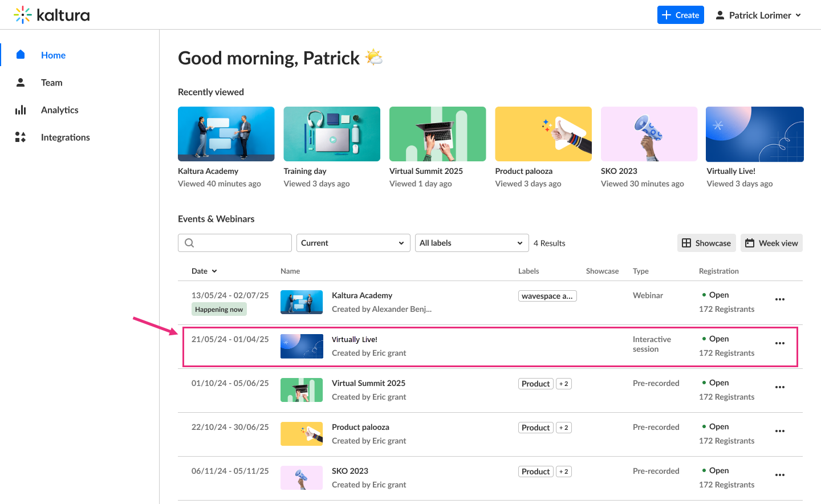The height and width of the screenshot is (504, 821).
Task: Open the Current events filter dropdown
Action: (353, 243)
